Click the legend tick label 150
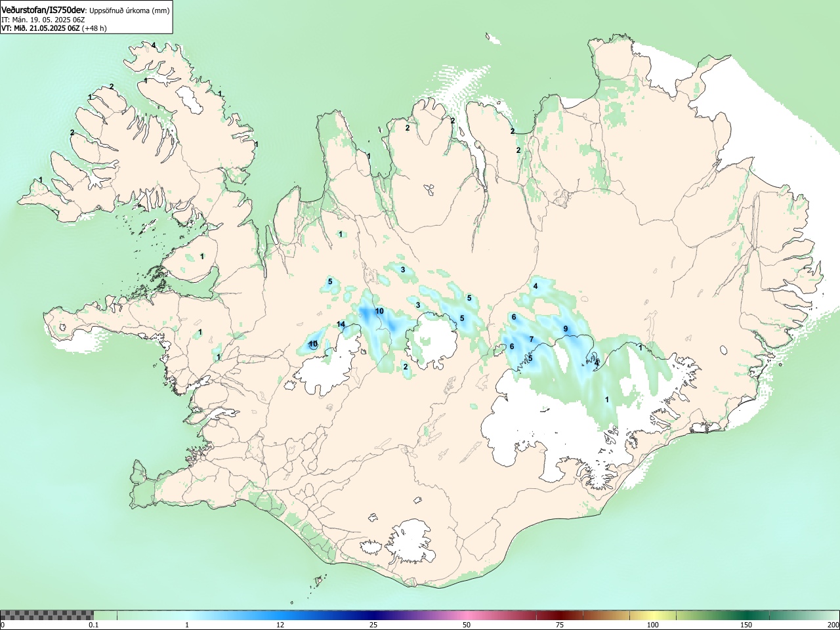This screenshot has width=840, height=630. [x=745, y=625]
